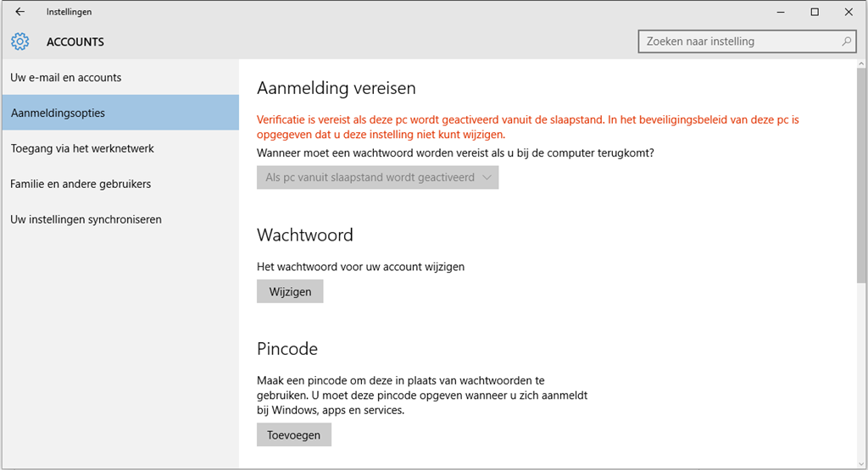Click the magnifier icon in search box
Screen dimensions: 868x470
(x=847, y=41)
